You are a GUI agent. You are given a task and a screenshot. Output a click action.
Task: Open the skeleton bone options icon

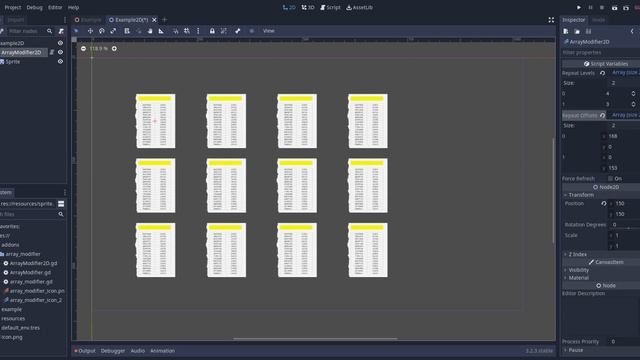pyautogui.click(x=238, y=31)
